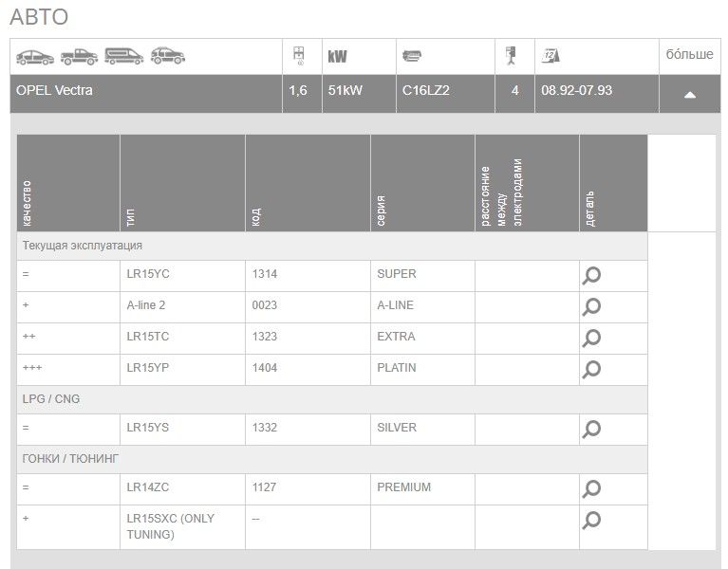The image size is (728, 569).
Task: Open LR15YP PLATIN detail magnifier
Action: click(x=591, y=370)
